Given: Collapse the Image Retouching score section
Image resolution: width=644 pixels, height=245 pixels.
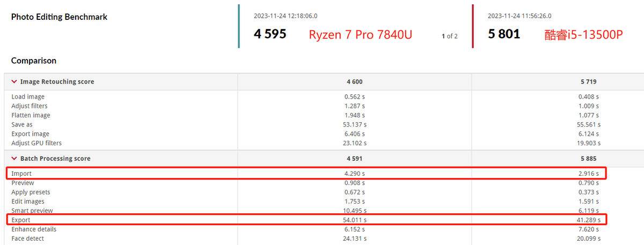Looking at the screenshot, I should 14,82.
